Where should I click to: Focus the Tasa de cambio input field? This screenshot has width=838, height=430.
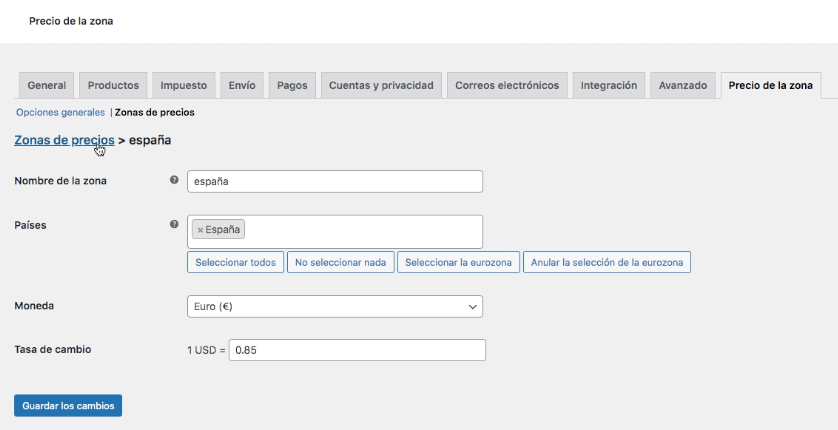pos(357,350)
